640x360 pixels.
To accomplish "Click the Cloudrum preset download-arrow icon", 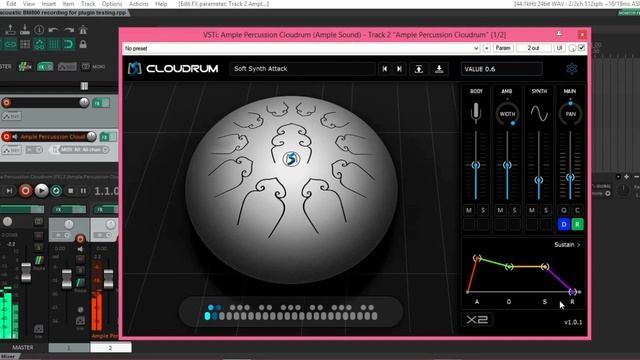I will tap(439, 69).
